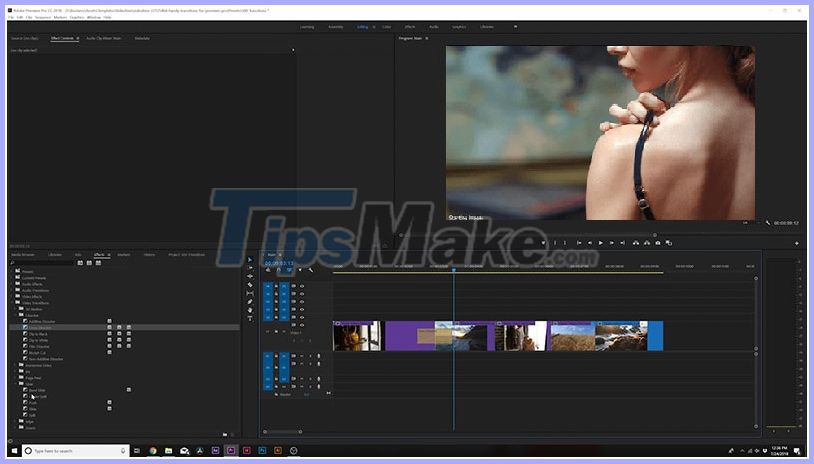
Task: Open timeline wrench settings
Action: (311, 270)
